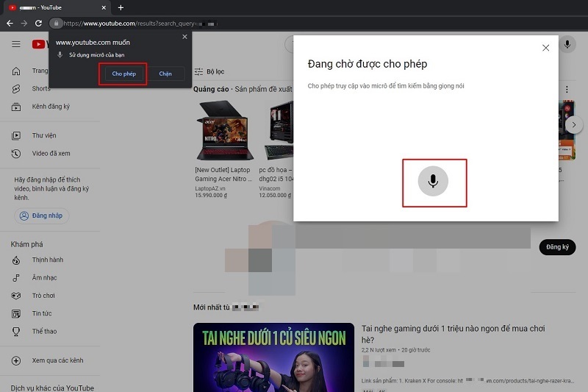588x392 pixels.
Task: Open the hamburger guide menu
Action: point(16,45)
